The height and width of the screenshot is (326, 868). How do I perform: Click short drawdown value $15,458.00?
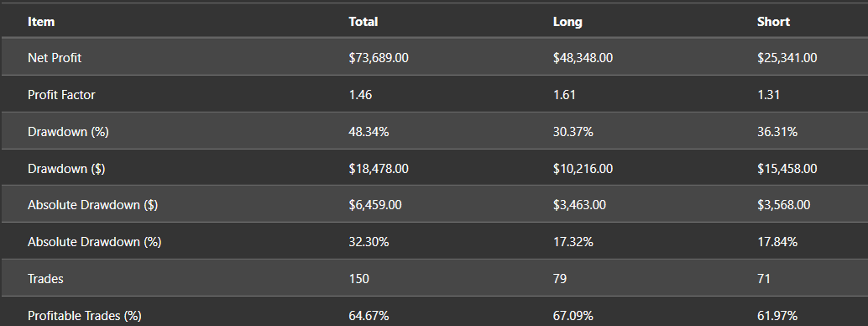pyautogui.click(x=787, y=169)
